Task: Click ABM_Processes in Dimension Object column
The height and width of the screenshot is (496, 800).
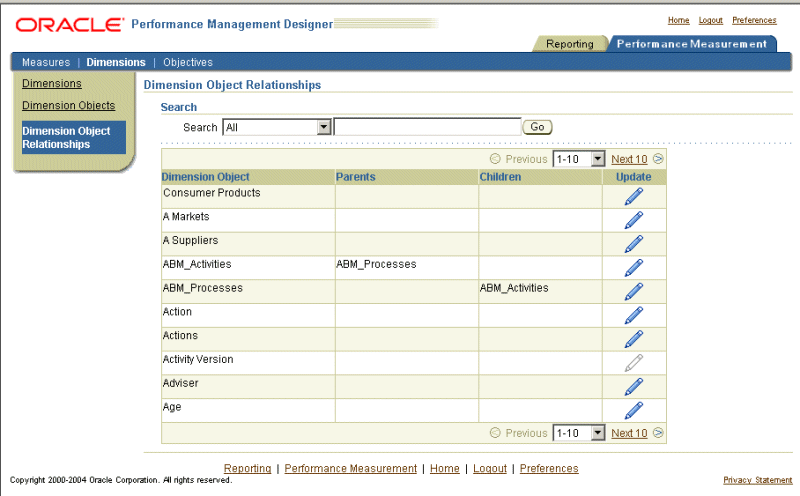Action: click(x=203, y=288)
